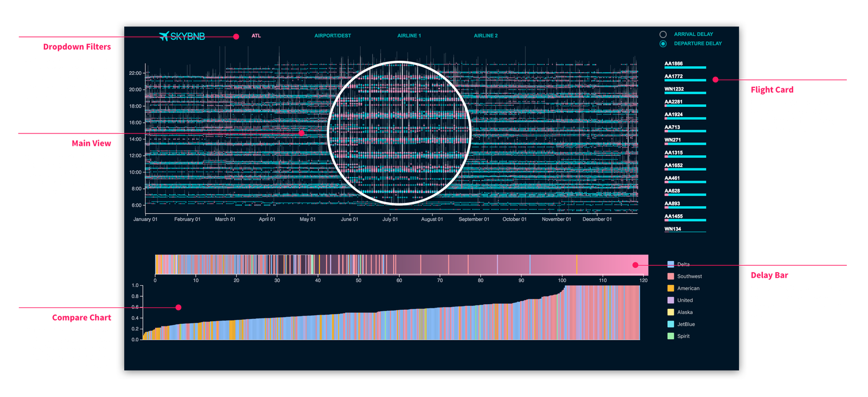Open the AIRPORT/DEST dropdown filter
Viewport: 868px width, 397px height.
pyautogui.click(x=333, y=36)
